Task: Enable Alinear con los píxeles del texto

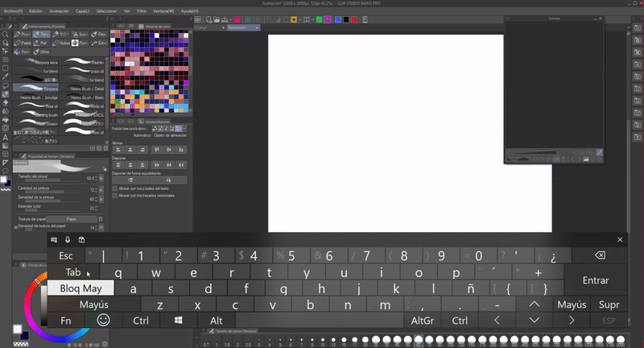Action: pyautogui.click(x=115, y=188)
